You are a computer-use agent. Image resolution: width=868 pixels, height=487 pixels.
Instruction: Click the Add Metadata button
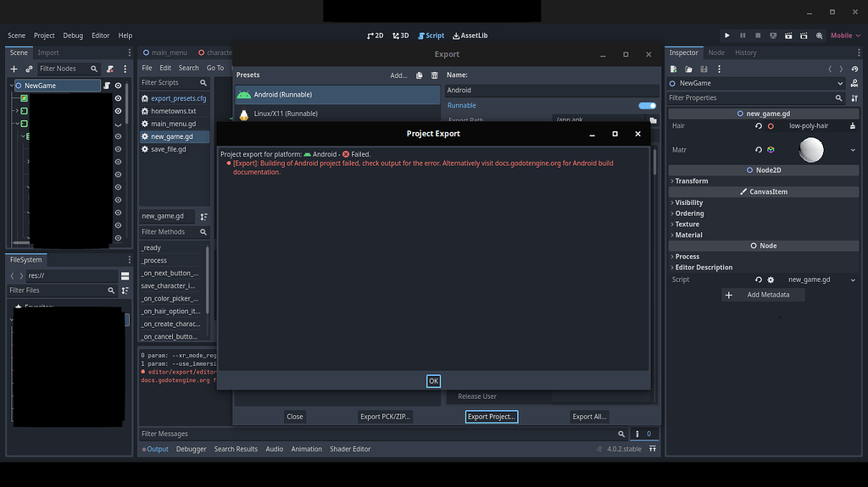[x=764, y=295]
